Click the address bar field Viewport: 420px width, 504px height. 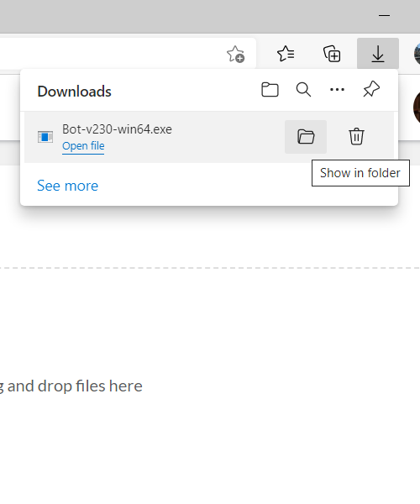(128, 54)
